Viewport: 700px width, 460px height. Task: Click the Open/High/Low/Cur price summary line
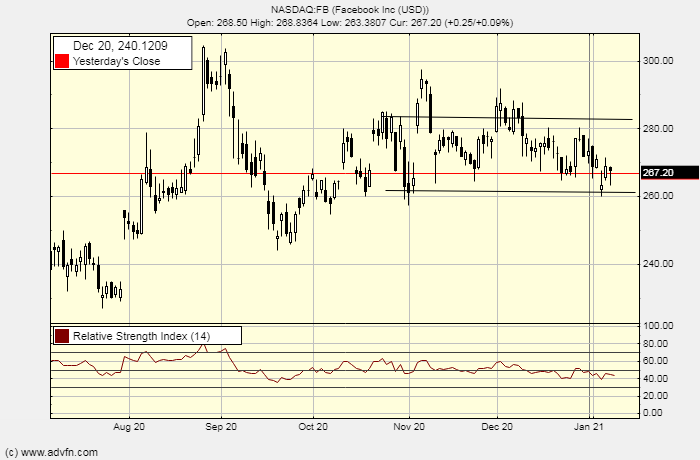click(350, 22)
